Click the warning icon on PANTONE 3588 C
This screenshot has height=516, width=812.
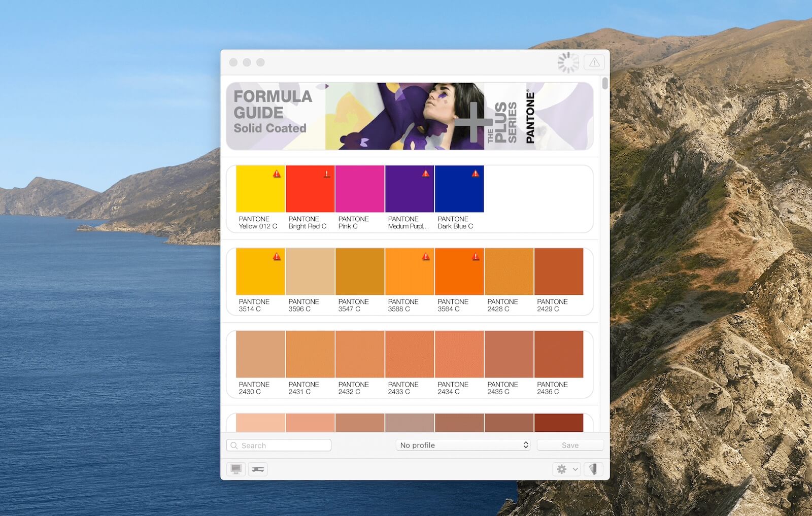click(426, 256)
